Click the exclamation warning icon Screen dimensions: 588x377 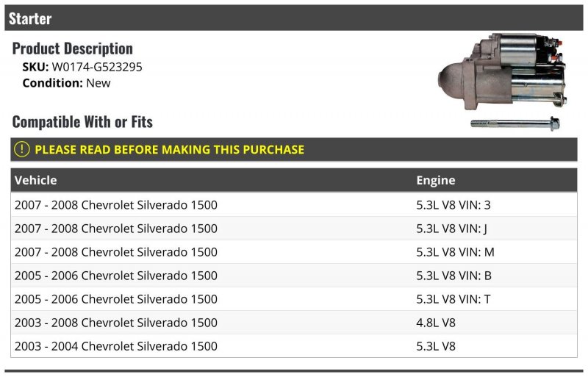point(22,149)
